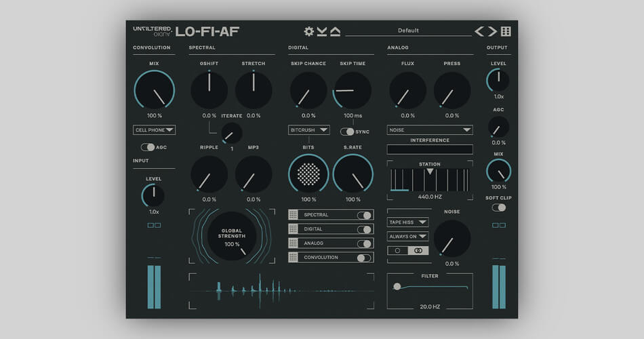644x339 pixels.
Task: Select stereo noise double-circle icon
Action: (418, 251)
